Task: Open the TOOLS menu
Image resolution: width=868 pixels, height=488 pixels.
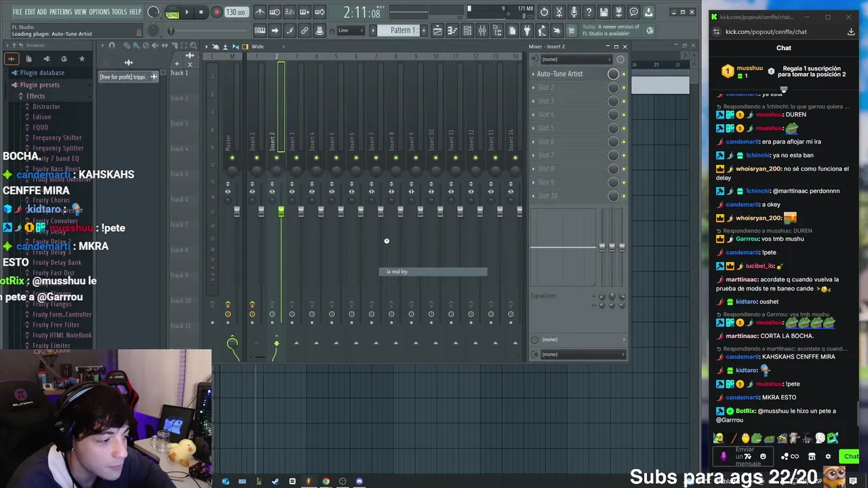Action: 119,12
